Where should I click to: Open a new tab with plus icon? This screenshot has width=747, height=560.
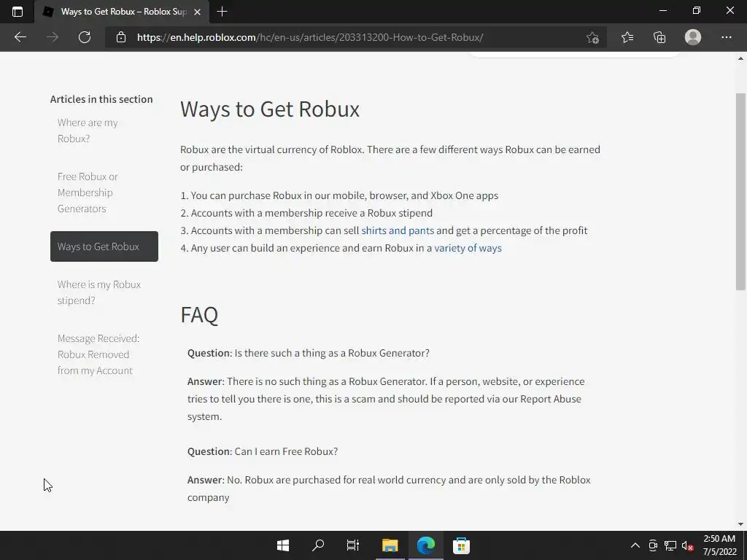[x=222, y=12]
